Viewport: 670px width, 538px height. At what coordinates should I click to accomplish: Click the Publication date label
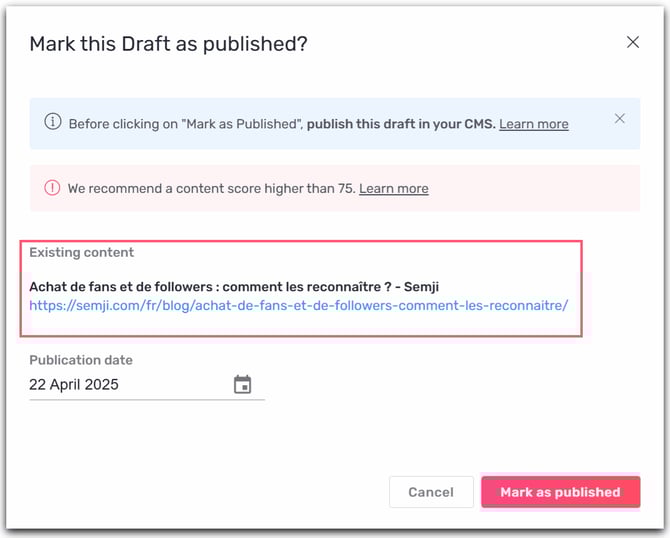(x=81, y=360)
